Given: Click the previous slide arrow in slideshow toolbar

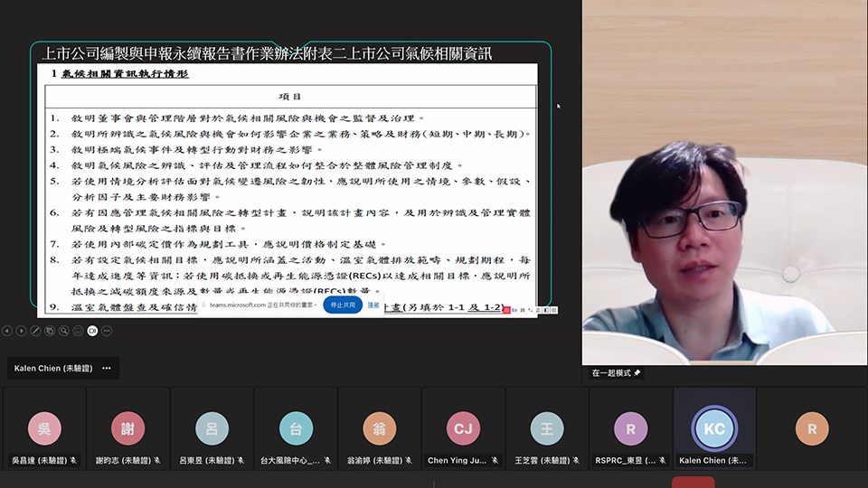Looking at the screenshot, I should click(7, 331).
